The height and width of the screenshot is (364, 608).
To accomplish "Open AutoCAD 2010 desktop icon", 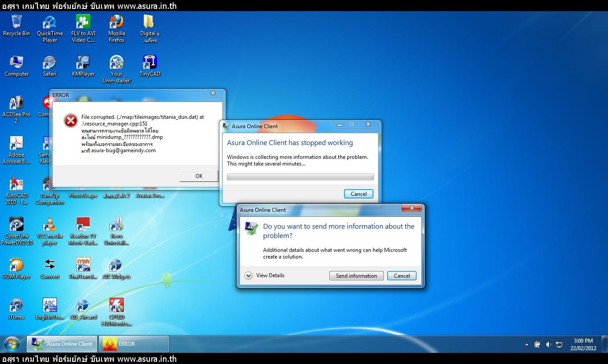I will [16, 190].
